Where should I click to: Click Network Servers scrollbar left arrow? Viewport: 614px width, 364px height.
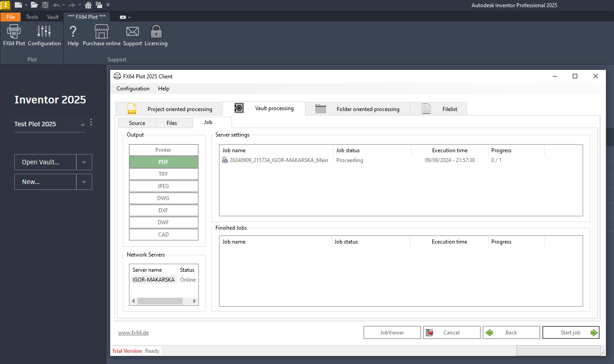(x=133, y=301)
